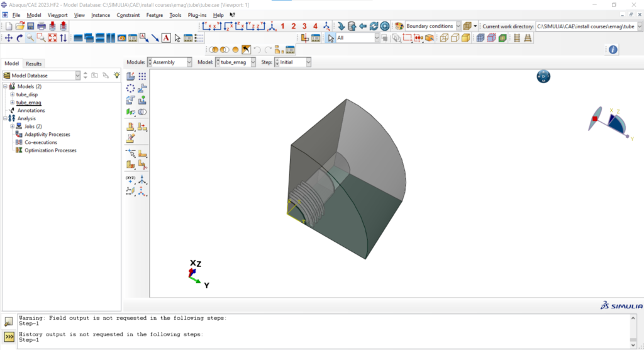644x350 pixels.
Task: Click the 3DXML play compass icon in viewport
Action: tap(543, 76)
